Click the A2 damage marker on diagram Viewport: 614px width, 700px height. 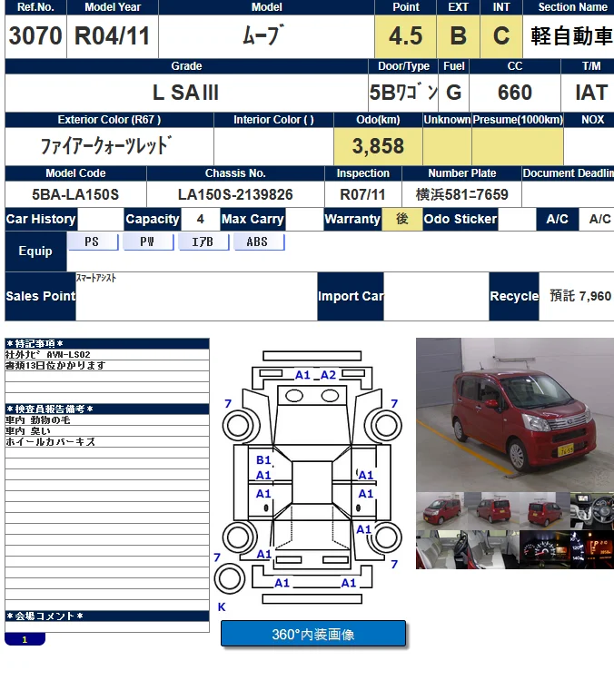[x=328, y=375]
